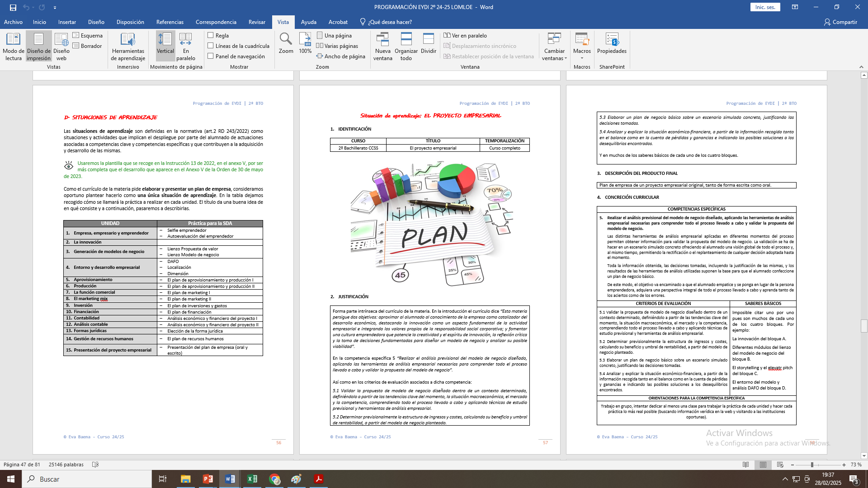Click the zoom slider in status bar
The width and height of the screenshot is (868, 488).
pos(812,465)
